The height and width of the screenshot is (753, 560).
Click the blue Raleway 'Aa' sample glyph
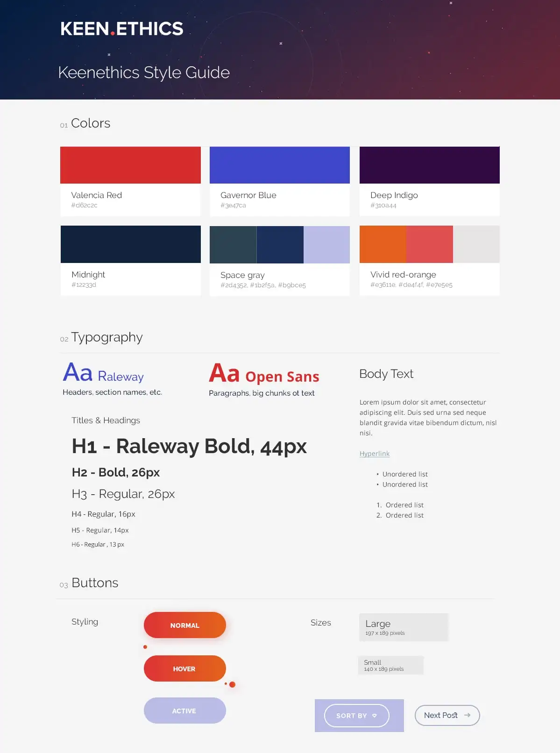click(x=78, y=373)
